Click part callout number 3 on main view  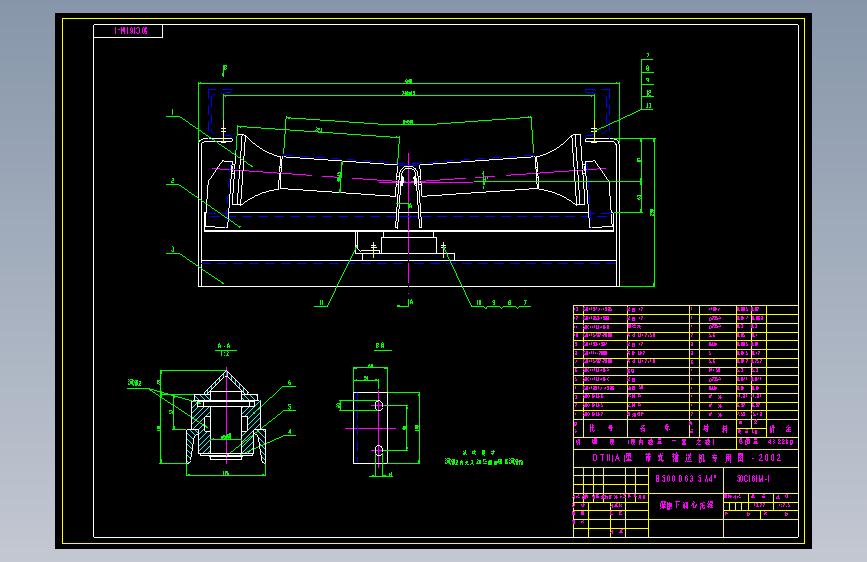coord(173,249)
